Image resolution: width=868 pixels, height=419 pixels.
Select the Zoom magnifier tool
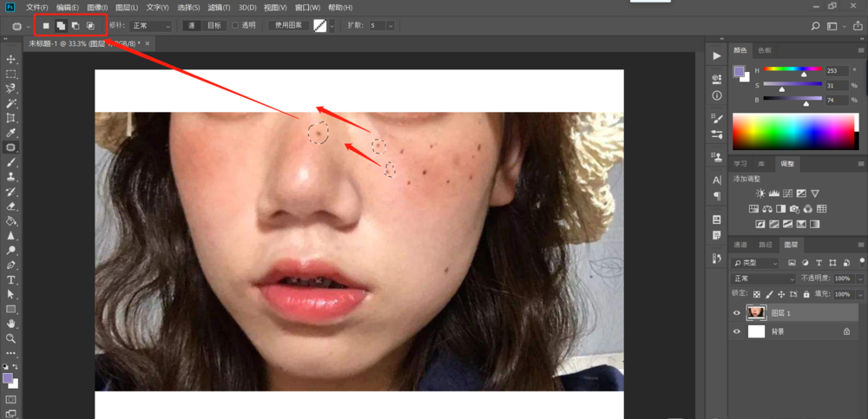tap(11, 338)
